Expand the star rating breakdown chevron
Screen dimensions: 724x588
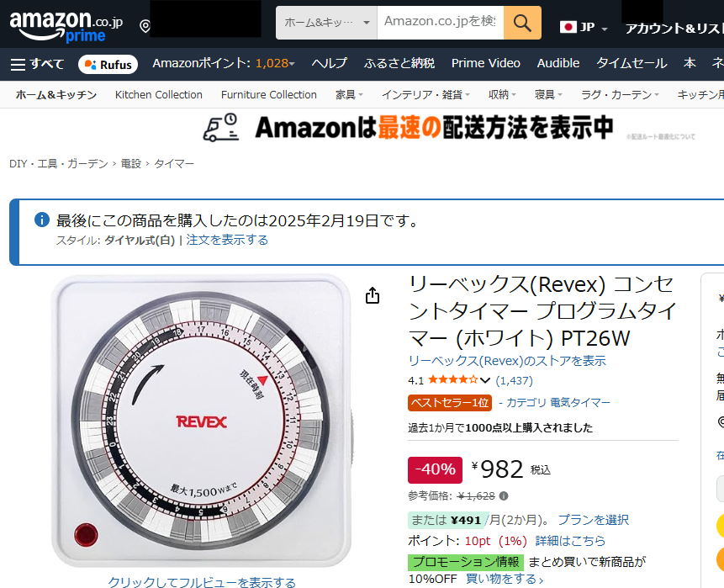485,380
